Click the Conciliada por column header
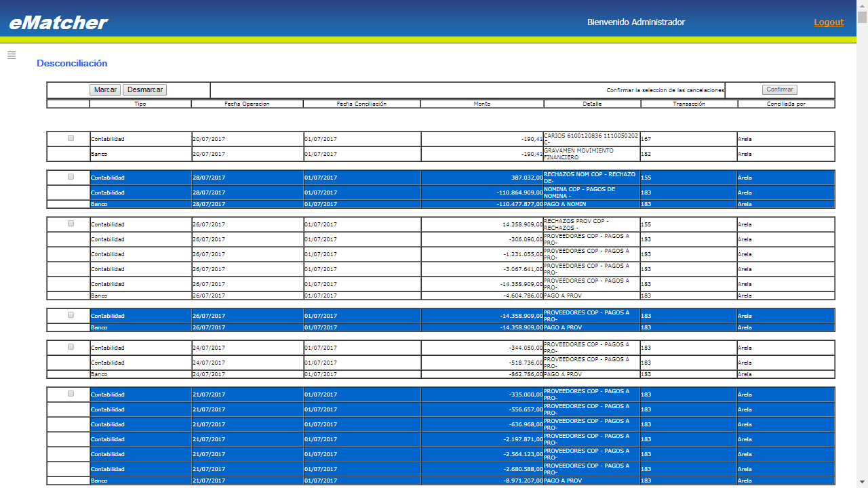 (786, 104)
